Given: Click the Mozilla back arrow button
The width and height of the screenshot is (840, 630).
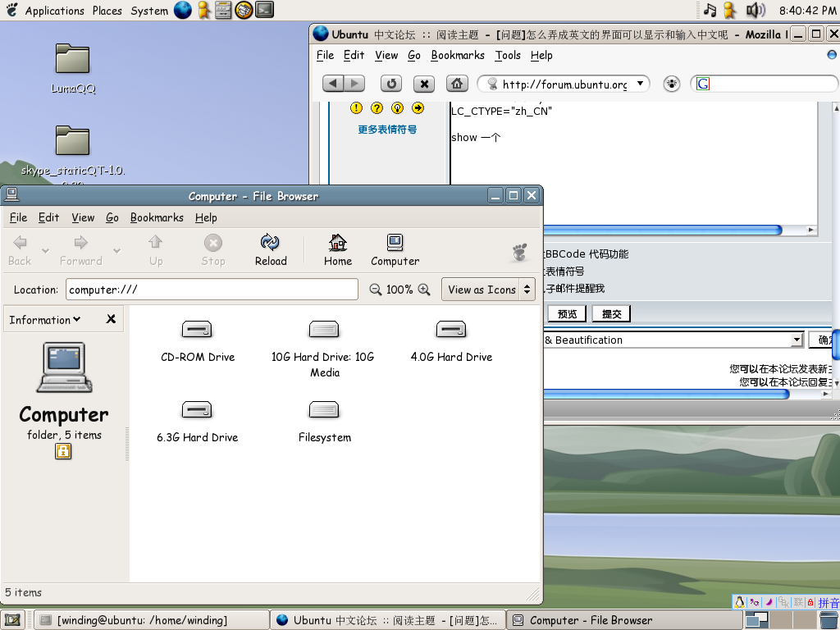Looking at the screenshot, I should pos(333,84).
